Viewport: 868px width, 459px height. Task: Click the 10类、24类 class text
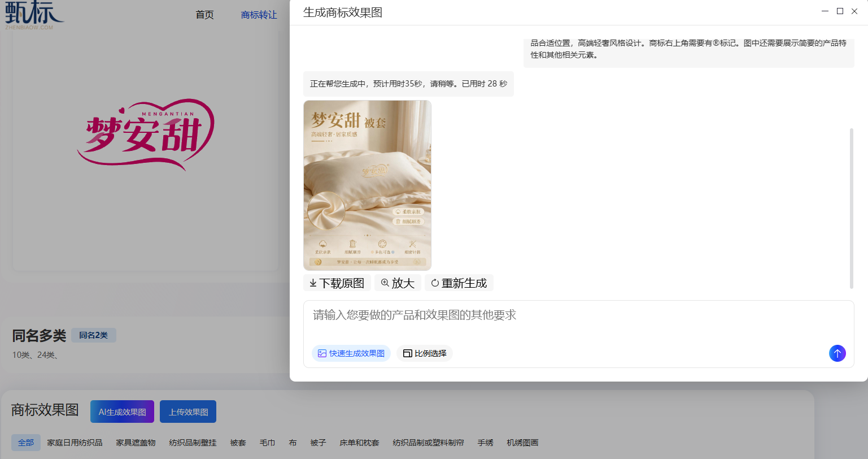36,355
